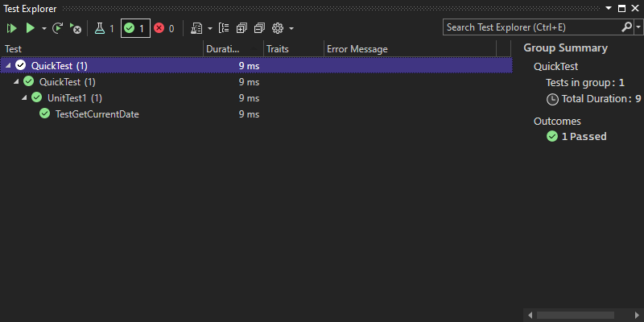Click the Expand All icon
The image size is (644, 322).
pyautogui.click(x=242, y=28)
